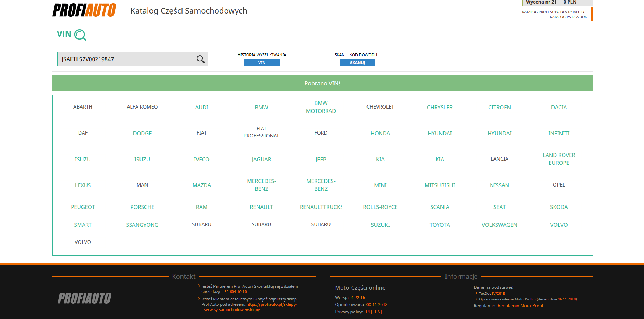Choose the MAN brand
644x319 pixels.
coord(142,185)
